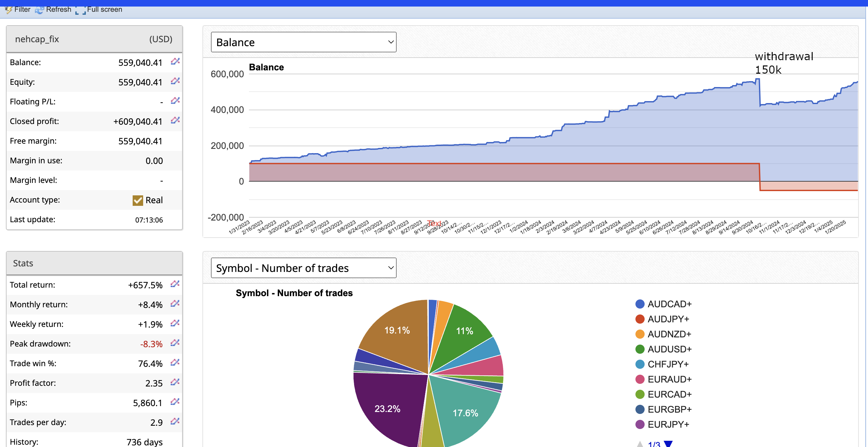Open the Filter toolbar option
The image size is (868, 447).
point(18,9)
